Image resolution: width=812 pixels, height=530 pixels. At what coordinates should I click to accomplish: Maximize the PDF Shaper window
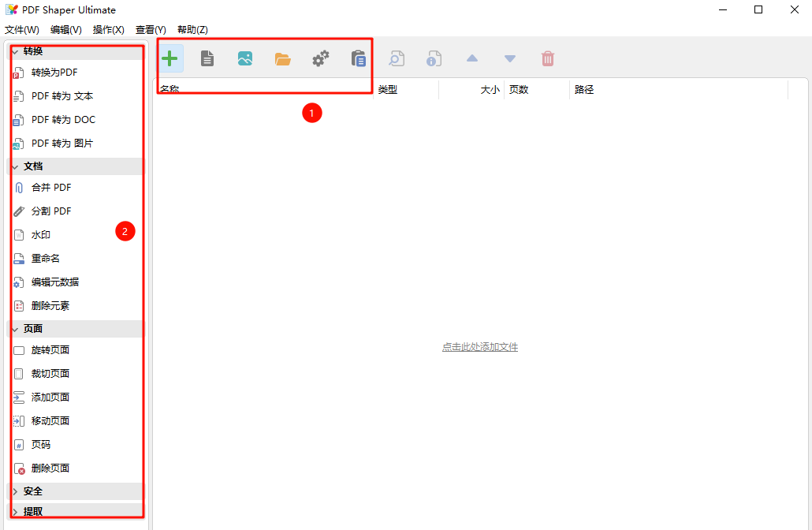point(758,9)
